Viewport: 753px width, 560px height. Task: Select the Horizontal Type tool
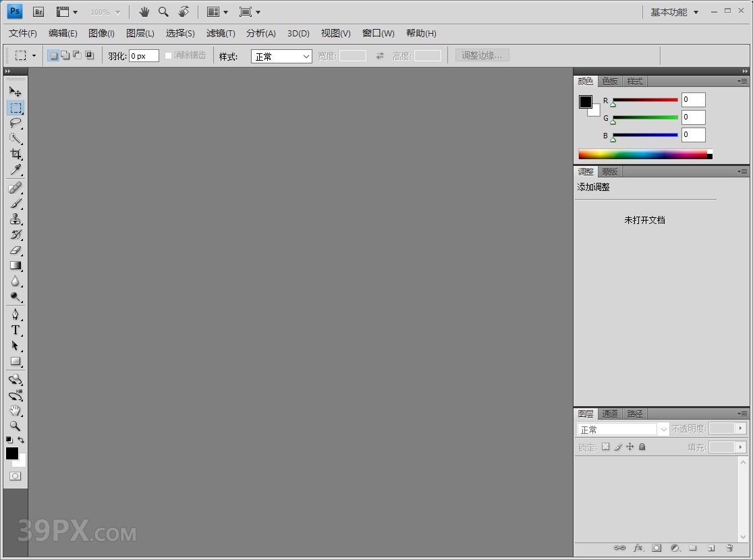pyautogui.click(x=15, y=329)
